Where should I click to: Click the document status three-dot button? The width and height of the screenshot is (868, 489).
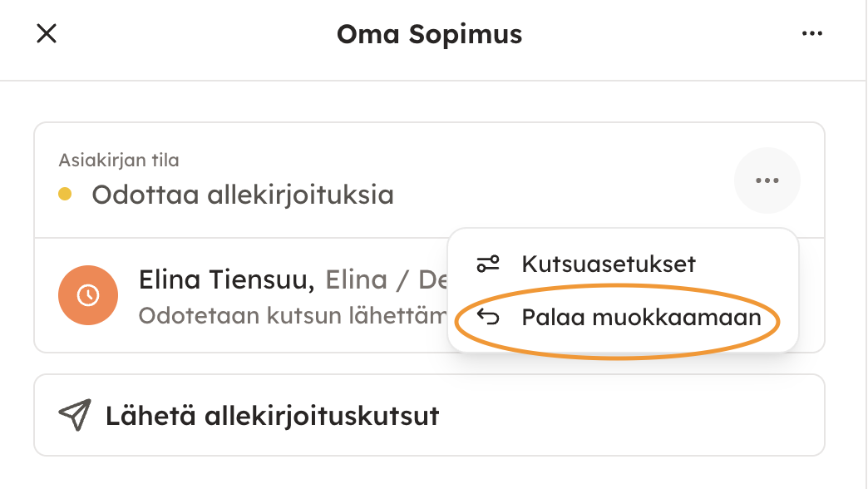767,180
